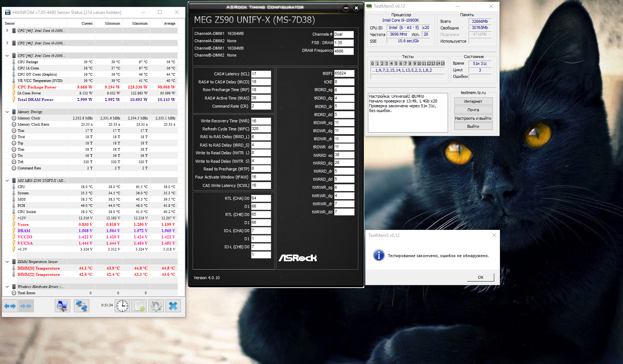This screenshot has width=623, height=364.
Task: Reset min/max values with the clock icon
Action: pos(122,306)
